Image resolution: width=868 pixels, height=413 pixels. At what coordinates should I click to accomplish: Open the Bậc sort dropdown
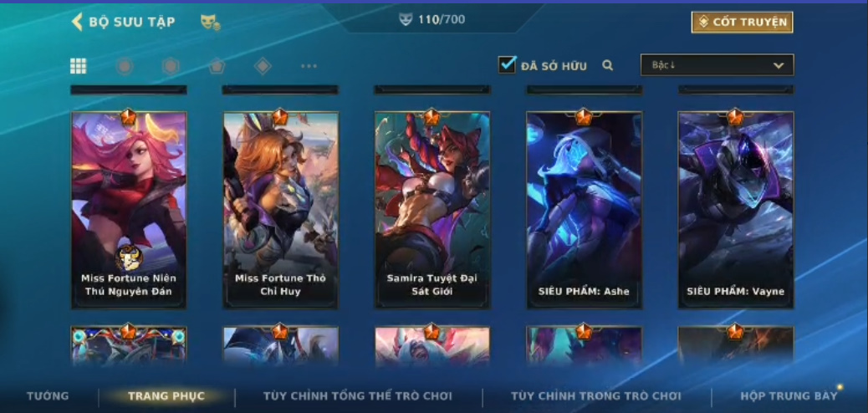[717, 64]
